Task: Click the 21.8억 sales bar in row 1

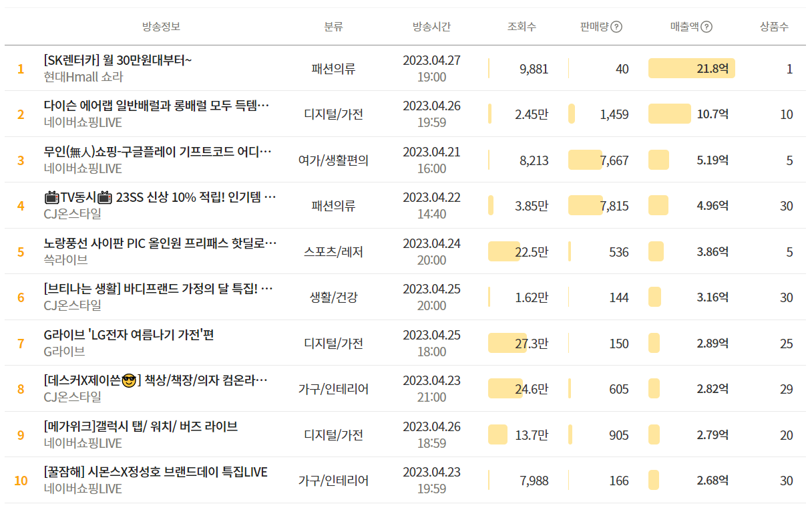Action: (x=692, y=68)
